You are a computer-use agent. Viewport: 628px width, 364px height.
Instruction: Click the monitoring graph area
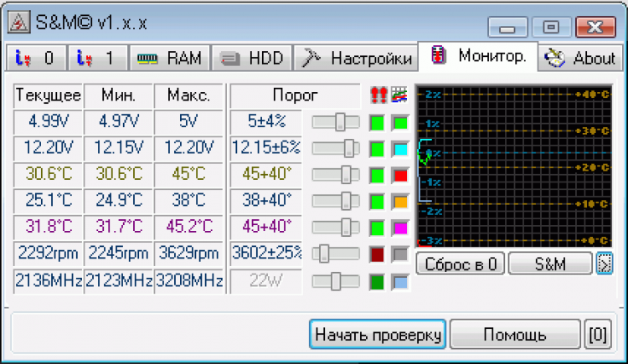coord(514,166)
